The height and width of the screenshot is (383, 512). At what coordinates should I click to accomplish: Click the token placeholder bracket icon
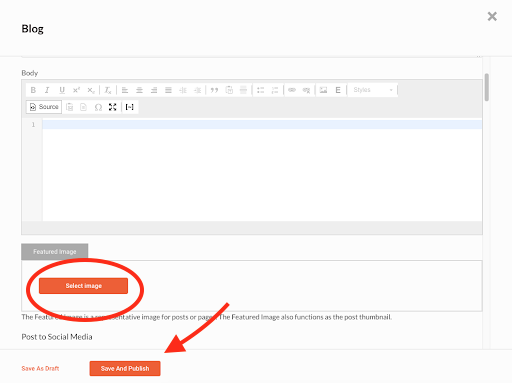tap(130, 107)
